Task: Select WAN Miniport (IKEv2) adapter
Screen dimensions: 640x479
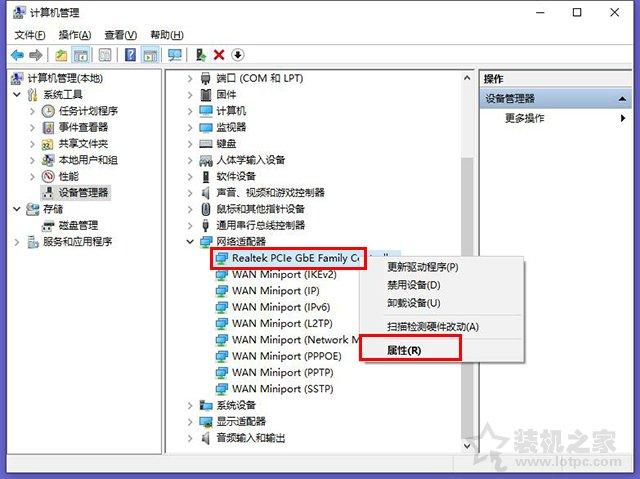Action: pos(284,275)
